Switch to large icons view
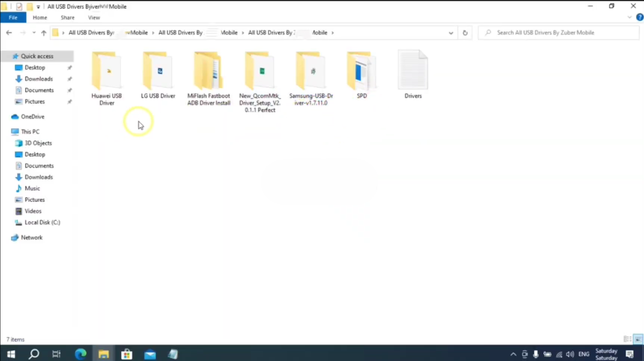 click(638, 339)
